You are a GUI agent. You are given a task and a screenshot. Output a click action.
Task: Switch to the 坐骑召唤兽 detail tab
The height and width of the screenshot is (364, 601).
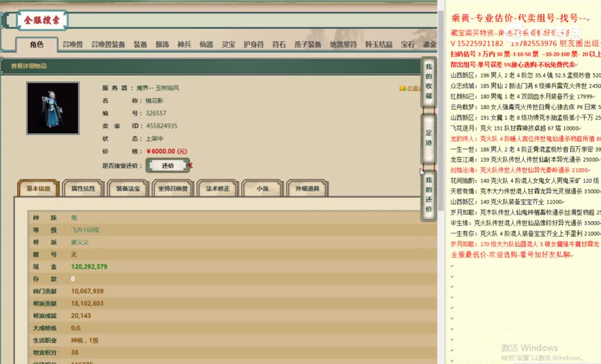[x=173, y=189]
